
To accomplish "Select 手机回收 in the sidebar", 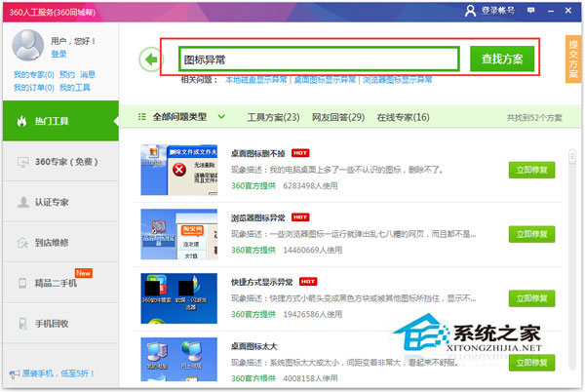I will (58, 323).
